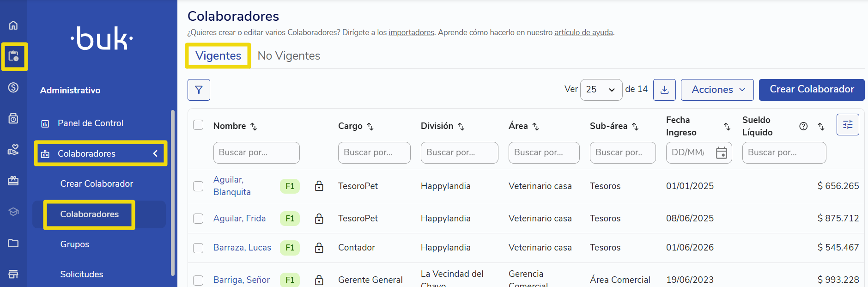This screenshot has width=868, height=287.
Task: Check the box for Barriga, Señor
Action: [x=198, y=280]
